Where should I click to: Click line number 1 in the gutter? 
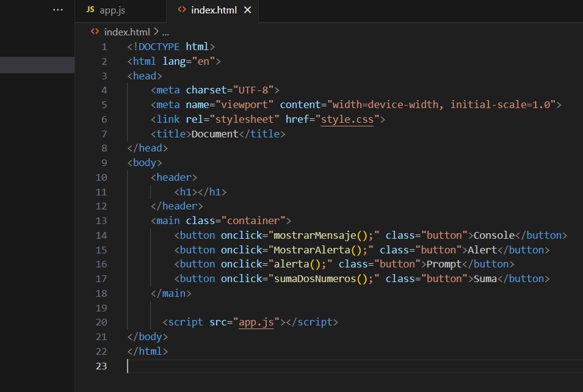click(x=104, y=47)
